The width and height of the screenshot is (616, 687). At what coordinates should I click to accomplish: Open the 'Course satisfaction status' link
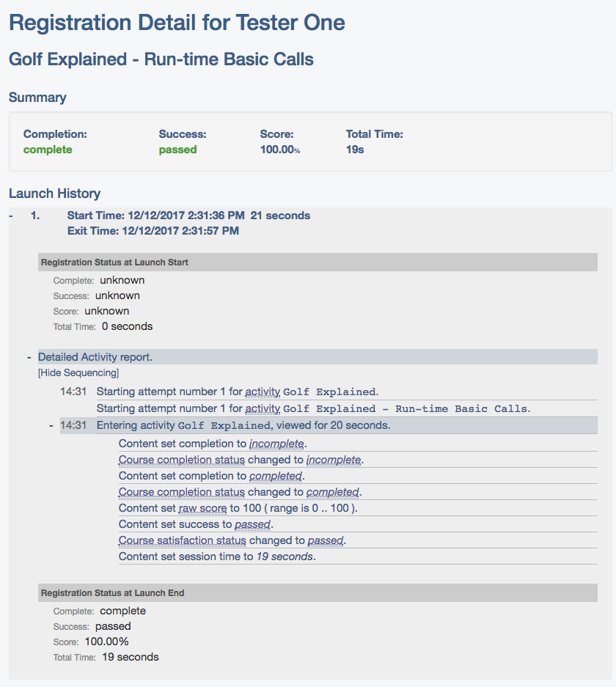point(183,540)
